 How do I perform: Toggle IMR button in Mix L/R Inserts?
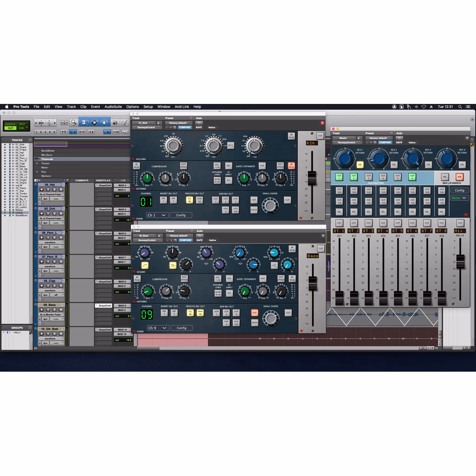click(x=459, y=177)
